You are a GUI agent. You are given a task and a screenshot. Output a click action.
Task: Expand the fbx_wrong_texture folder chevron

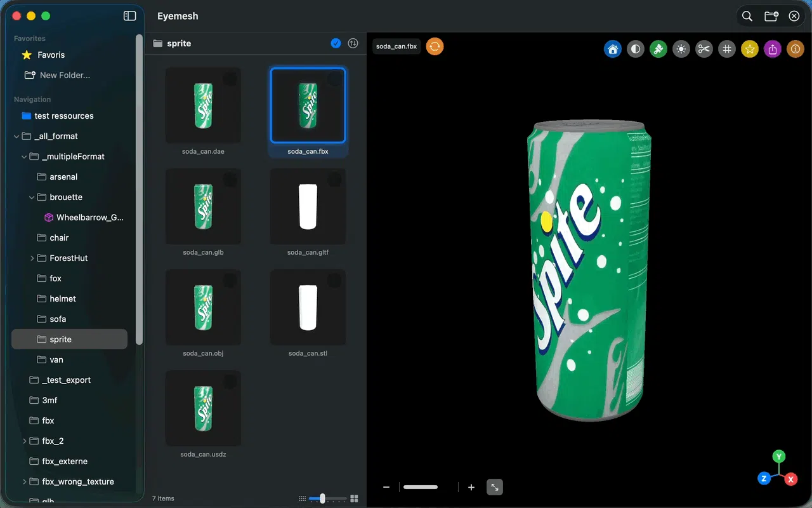pos(24,481)
